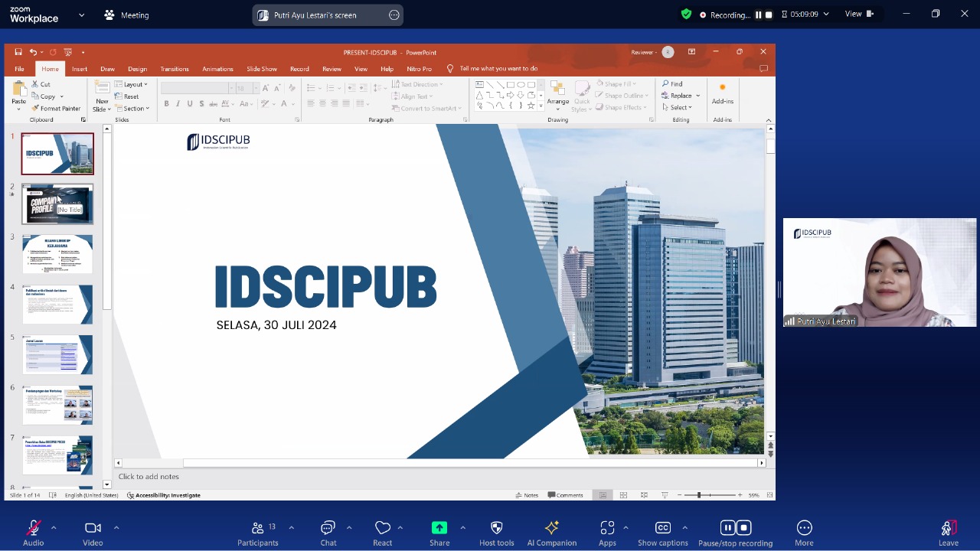Switch to the Transitions ribbon tab
This screenshot has height=551, width=980.
click(x=175, y=69)
